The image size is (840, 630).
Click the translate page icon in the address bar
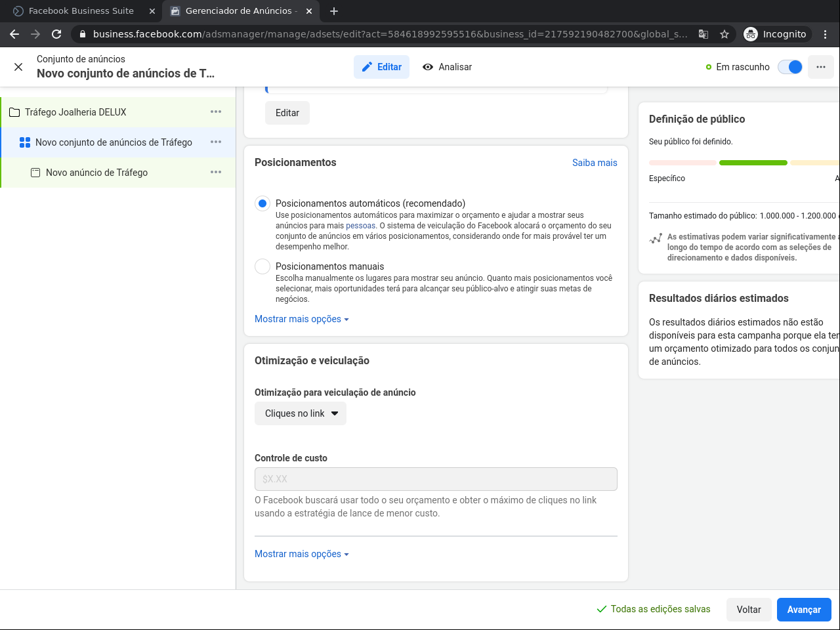tap(703, 34)
